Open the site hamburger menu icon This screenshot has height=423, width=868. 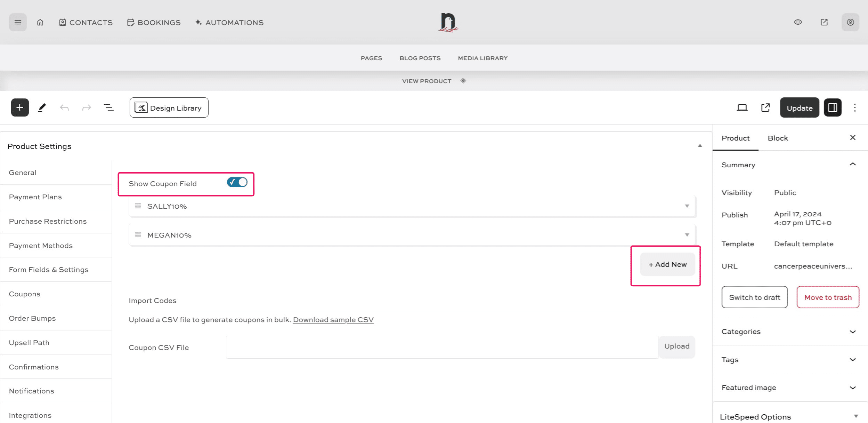[x=17, y=22]
